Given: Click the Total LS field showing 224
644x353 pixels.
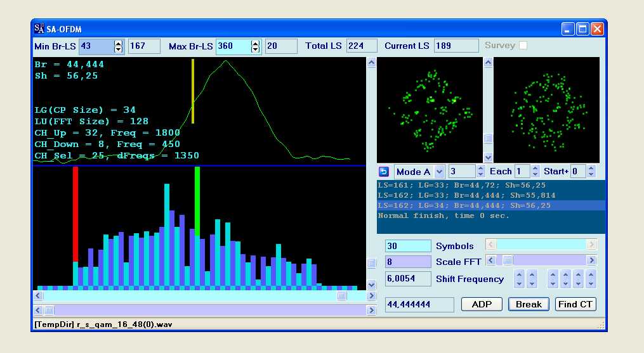Looking at the screenshot, I should [362, 46].
